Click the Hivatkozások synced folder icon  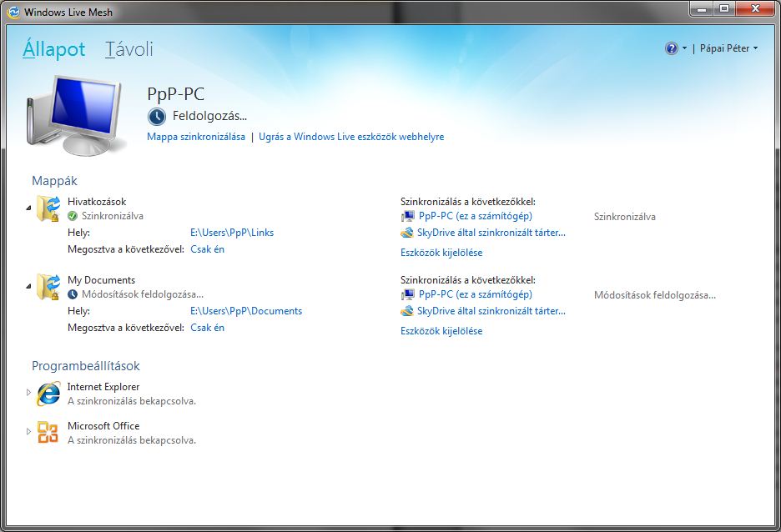48,208
